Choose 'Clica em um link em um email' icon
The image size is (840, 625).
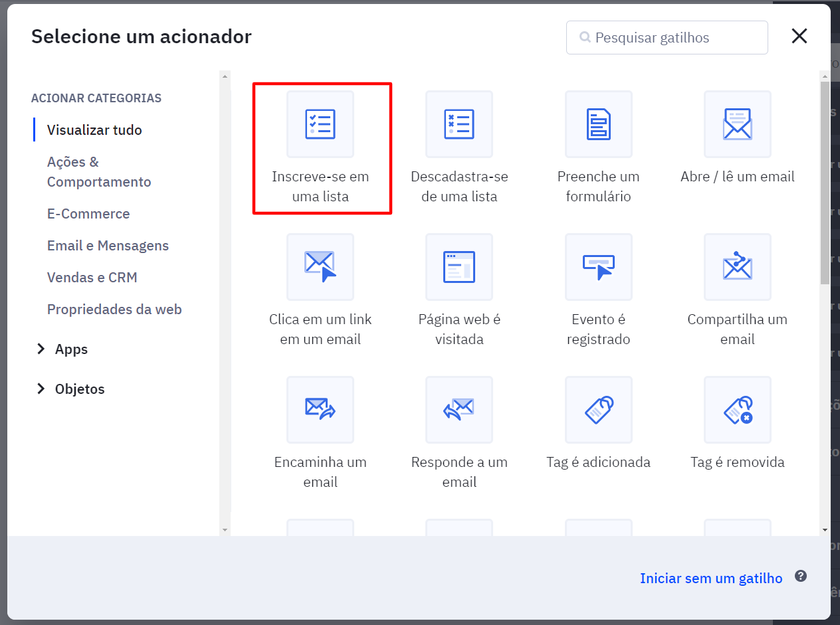[320, 267]
